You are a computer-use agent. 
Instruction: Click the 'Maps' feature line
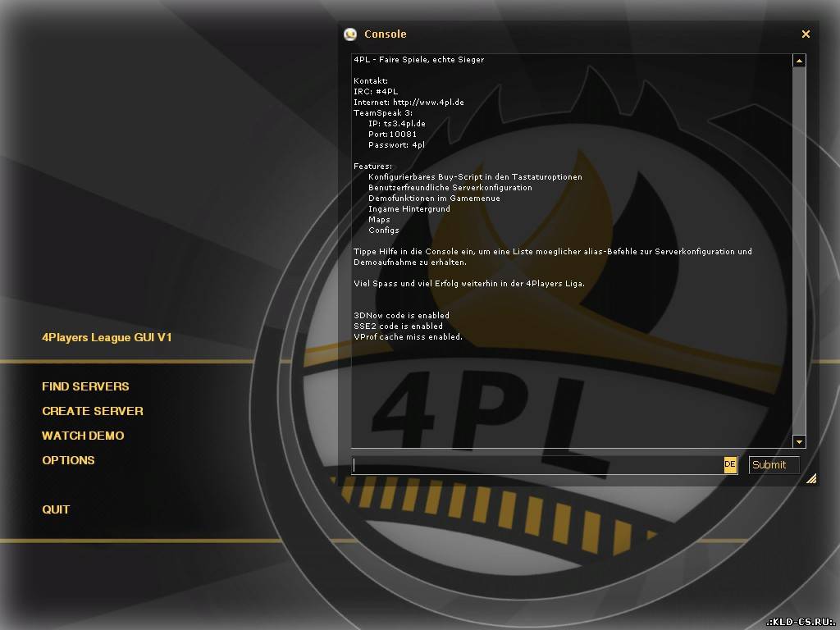[379, 220]
